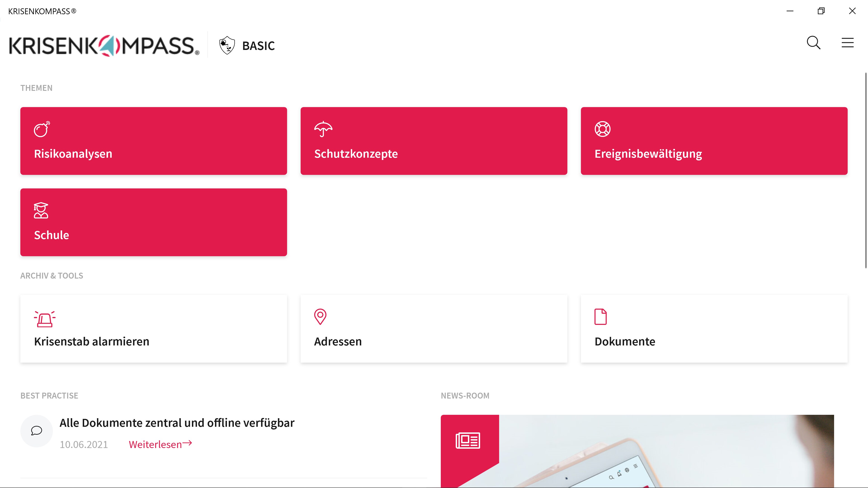Click the siren alarm icon
The image size is (868, 488).
[45, 319]
